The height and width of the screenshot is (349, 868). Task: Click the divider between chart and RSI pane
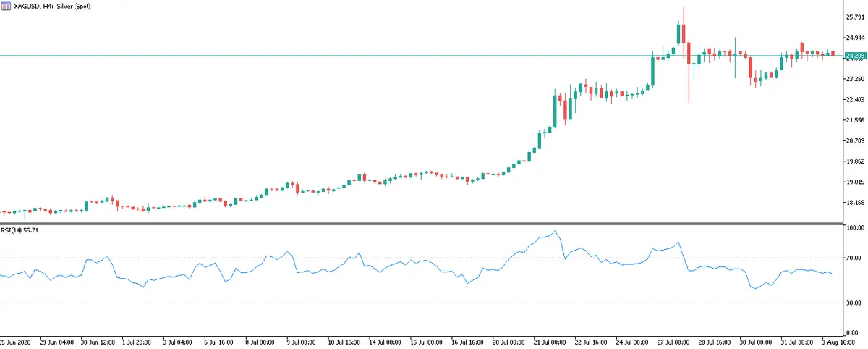click(x=420, y=224)
